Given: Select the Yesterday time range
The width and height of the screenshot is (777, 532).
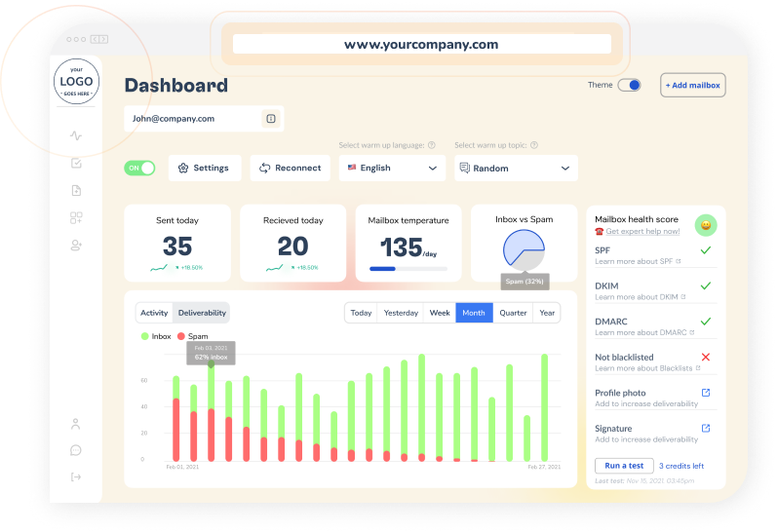Looking at the screenshot, I should pos(401,313).
